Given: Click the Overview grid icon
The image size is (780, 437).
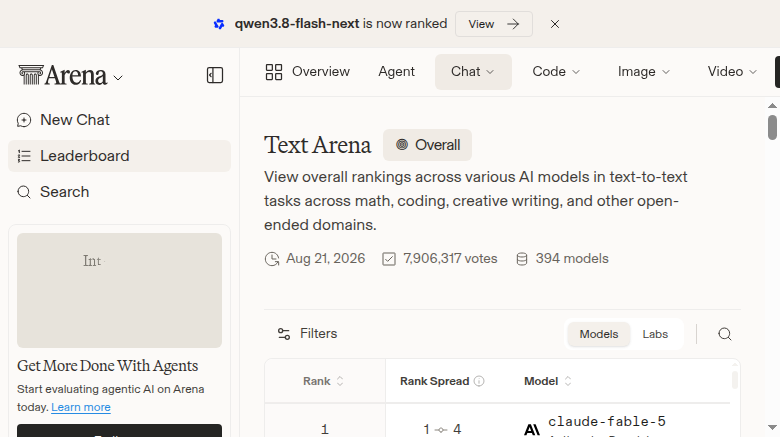Looking at the screenshot, I should click(274, 72).
